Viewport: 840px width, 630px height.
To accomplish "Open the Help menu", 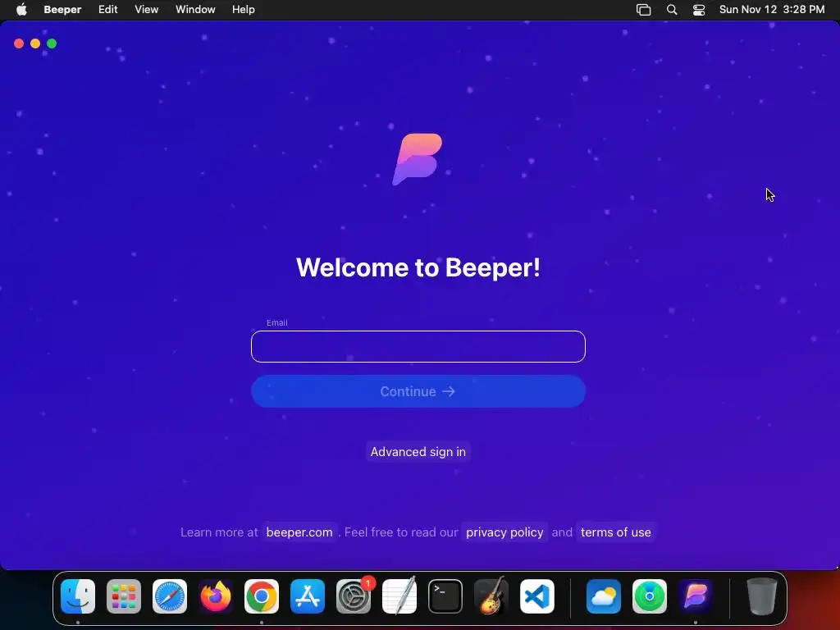I will 243,10.
